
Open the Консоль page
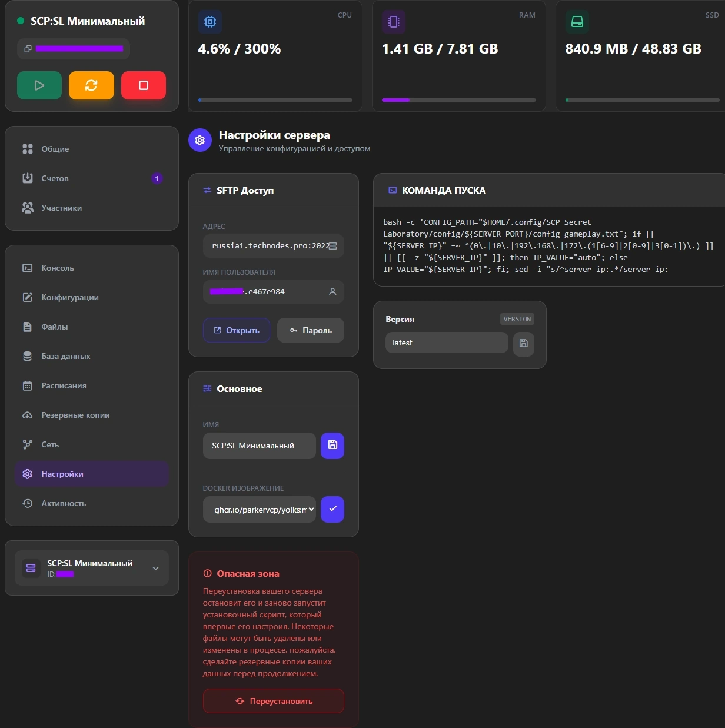pyautogui.click(x=92, y=268)
